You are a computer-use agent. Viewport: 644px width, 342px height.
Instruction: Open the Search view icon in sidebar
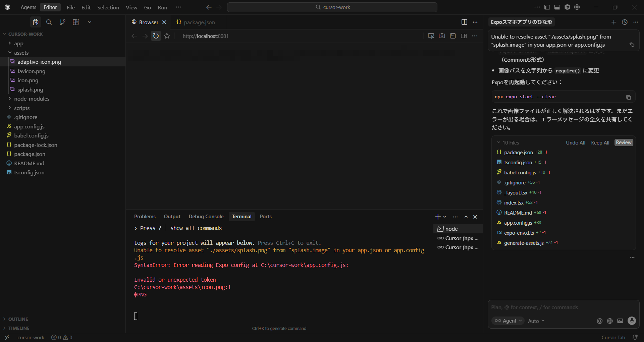(x=49, y=22)
